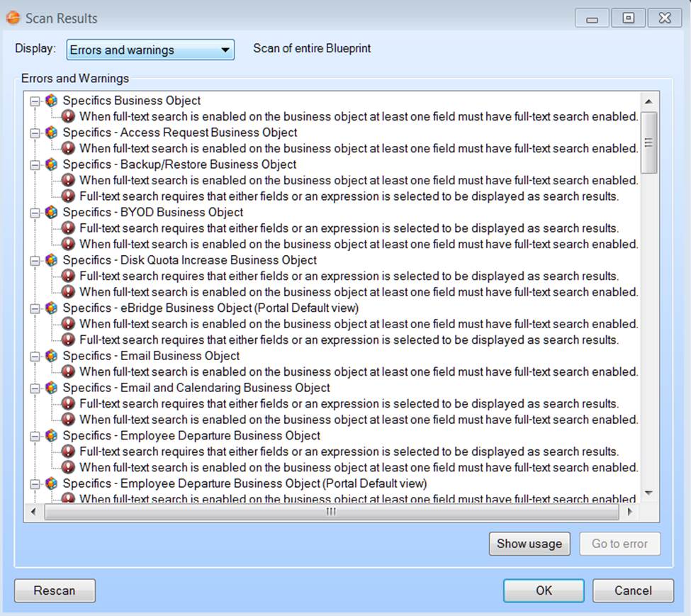This screenshot has height=616, width=691.
Task: Collapse the Email and Calendaring Business Object node
Action: pyautogui.click(x=35, y=388)
